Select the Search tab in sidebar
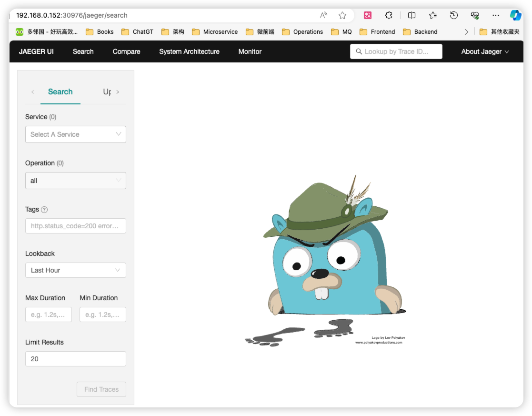 [60, 91]
